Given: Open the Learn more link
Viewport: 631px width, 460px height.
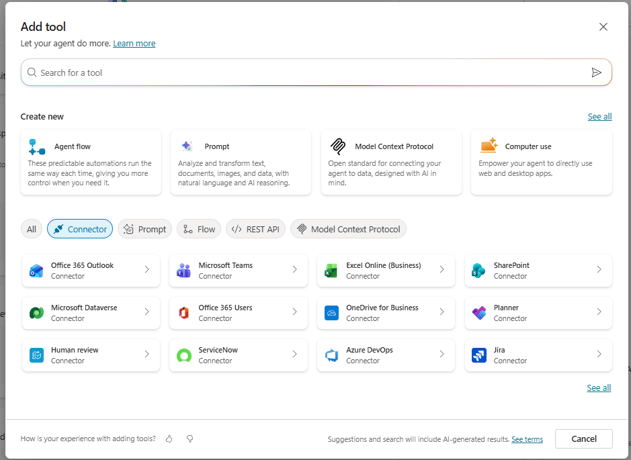Looking at the screenshot, I should [x=134, y=43].
